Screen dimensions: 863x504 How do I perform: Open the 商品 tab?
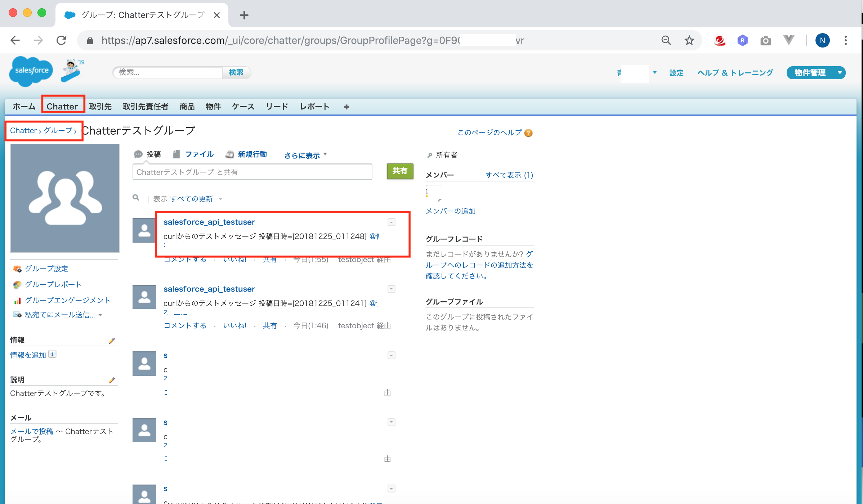[187, 107]
